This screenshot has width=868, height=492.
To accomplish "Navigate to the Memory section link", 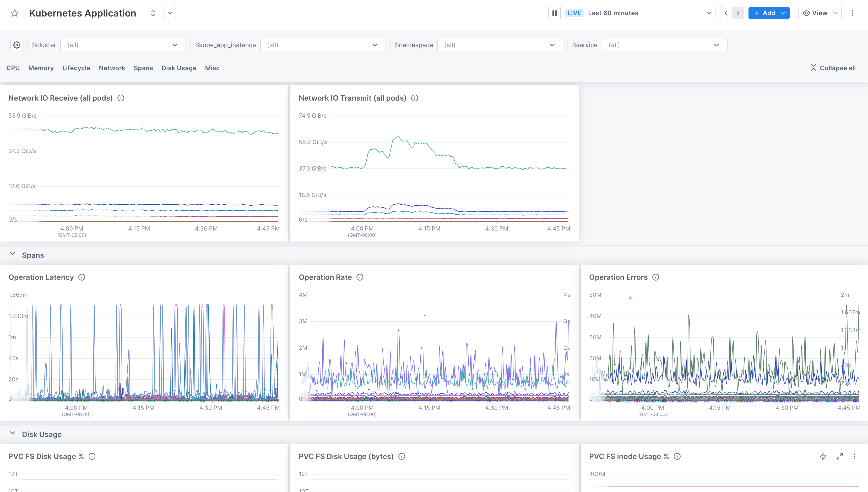I will (41, 68).
